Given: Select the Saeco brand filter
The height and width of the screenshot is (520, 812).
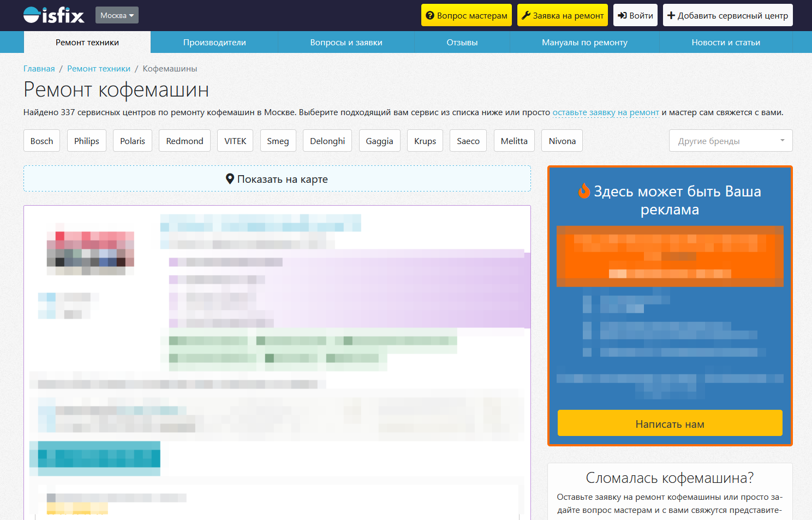Looking at the screenshot, I should 468,141.
